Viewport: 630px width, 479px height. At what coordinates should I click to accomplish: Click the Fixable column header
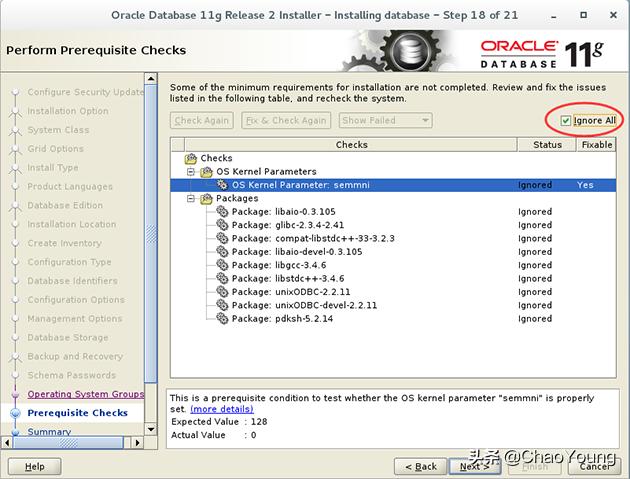click(x=597, y=145)
